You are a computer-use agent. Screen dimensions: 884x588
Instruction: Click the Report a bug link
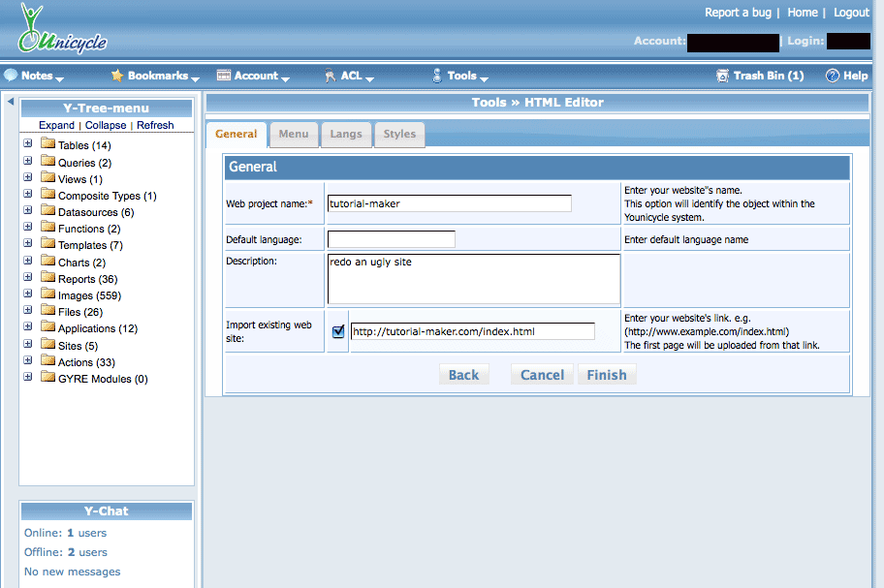(x=737, y=13)
